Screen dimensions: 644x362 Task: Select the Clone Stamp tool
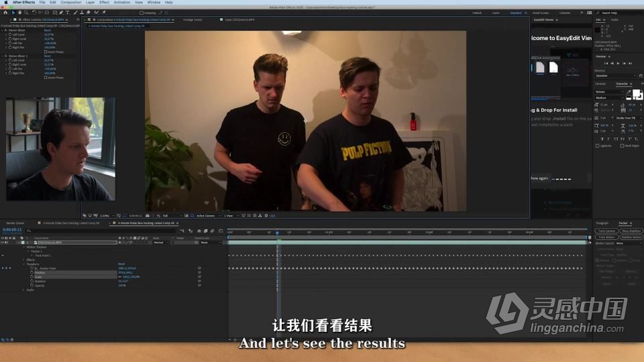[x=82, y=13]
